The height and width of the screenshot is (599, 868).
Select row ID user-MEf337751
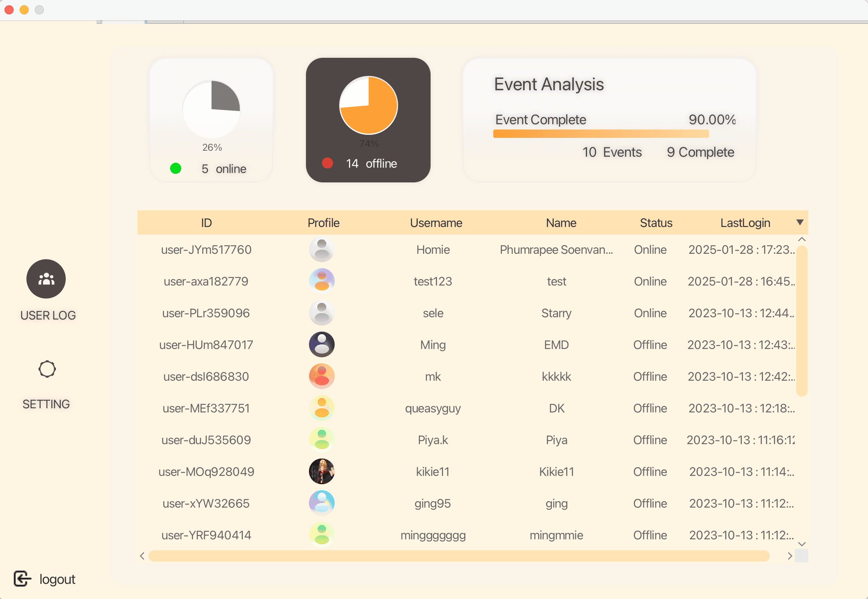coord(206,408)
